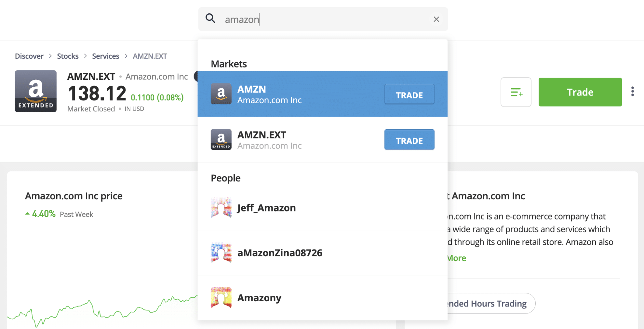The width and height of the screenshot is (644, 329).
Task: Navigate to Discover via the breadcrumb
Action: click(x=29, y=56)
